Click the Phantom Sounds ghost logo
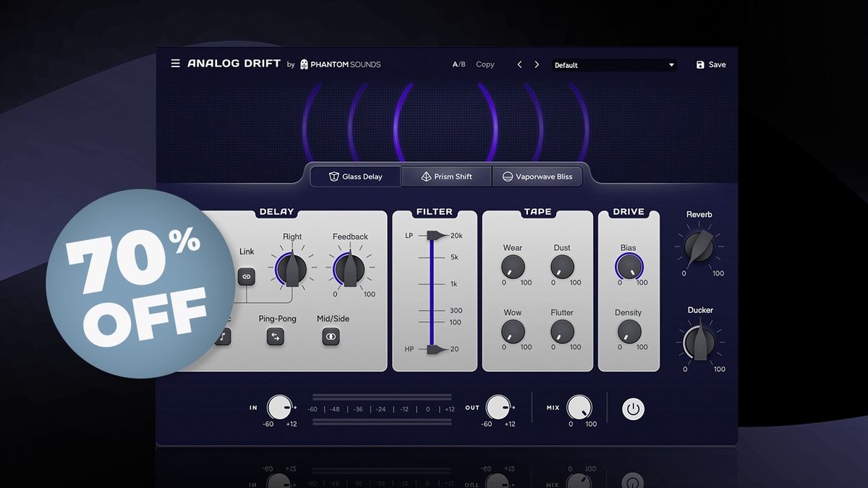The height and width of the screenshot is (488, 868). (305, 64)
